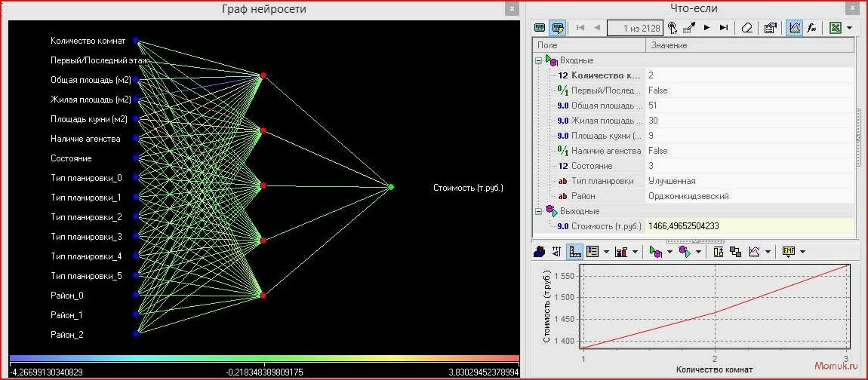
Task: Export to Excel using the green icon
Action: 834,28
